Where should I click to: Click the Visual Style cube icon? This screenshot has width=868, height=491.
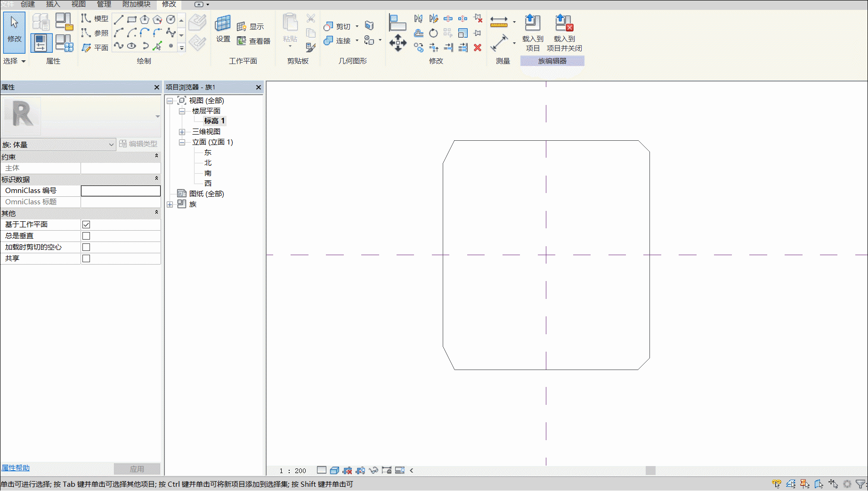tap(334, 470)
